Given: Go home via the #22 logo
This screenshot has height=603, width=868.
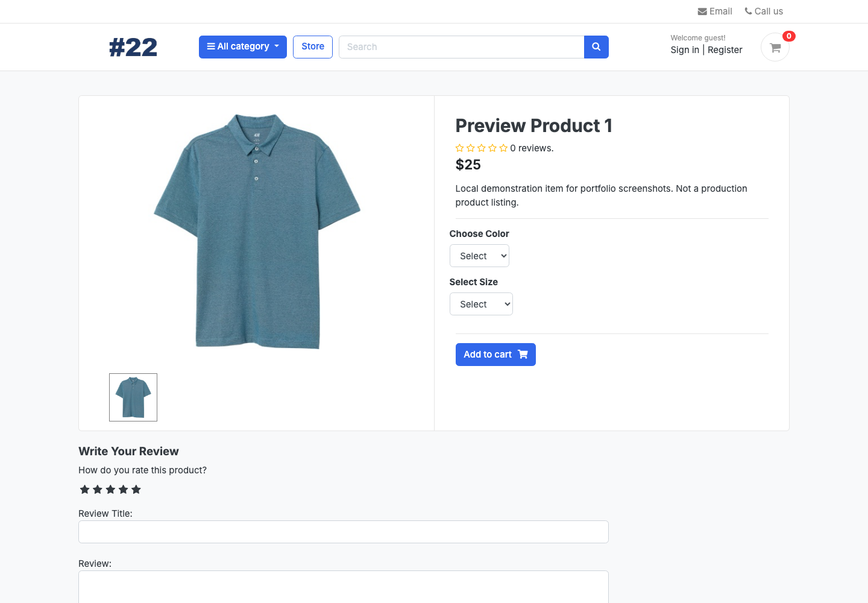Looking at the screenshot, I should click(x=133, y=47).
